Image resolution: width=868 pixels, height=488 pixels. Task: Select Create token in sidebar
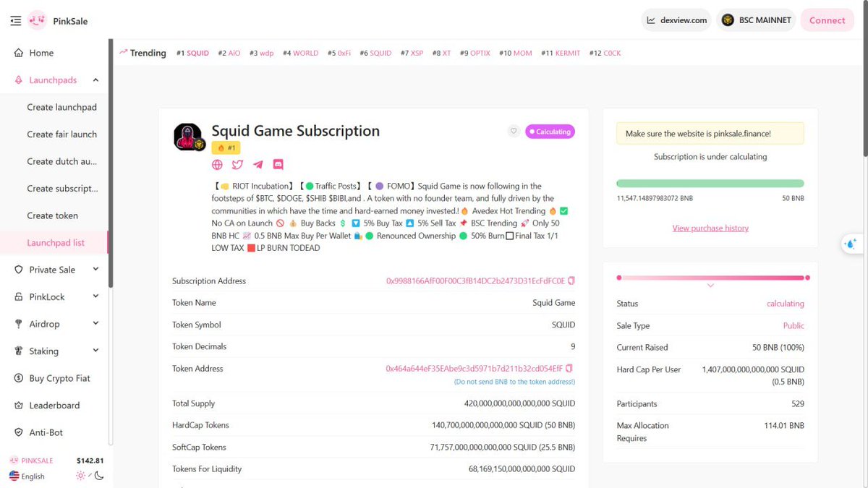click(52, 215)
